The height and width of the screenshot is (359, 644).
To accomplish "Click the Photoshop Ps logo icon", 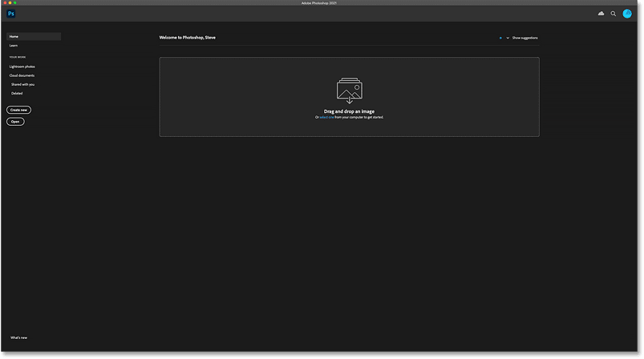I will (11, 14).
